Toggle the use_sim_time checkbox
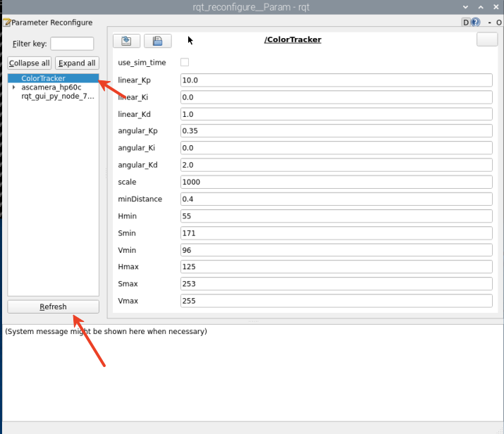Screen dimensions: 504x434 click(x=185, y=63)
